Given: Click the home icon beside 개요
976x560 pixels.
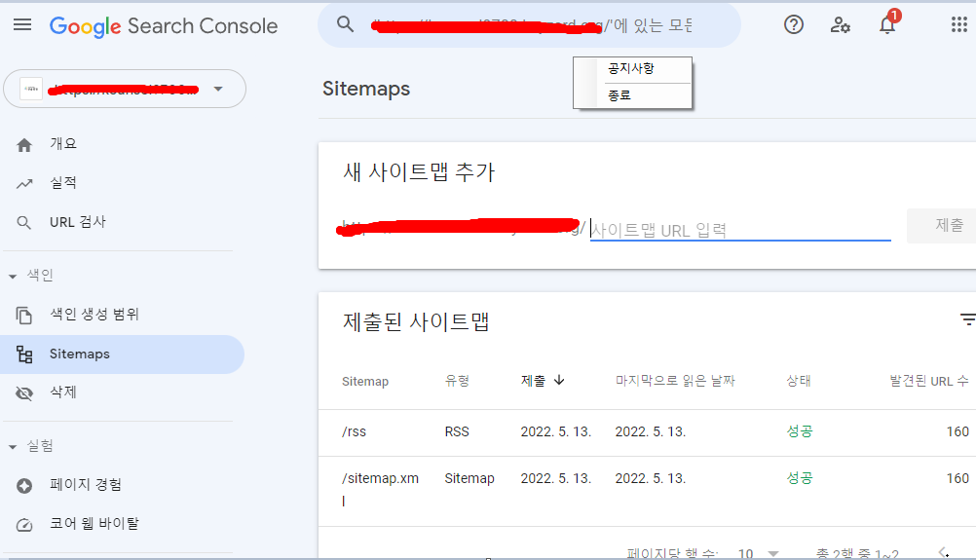Looking at the screenshot, I should click(24, 145).
